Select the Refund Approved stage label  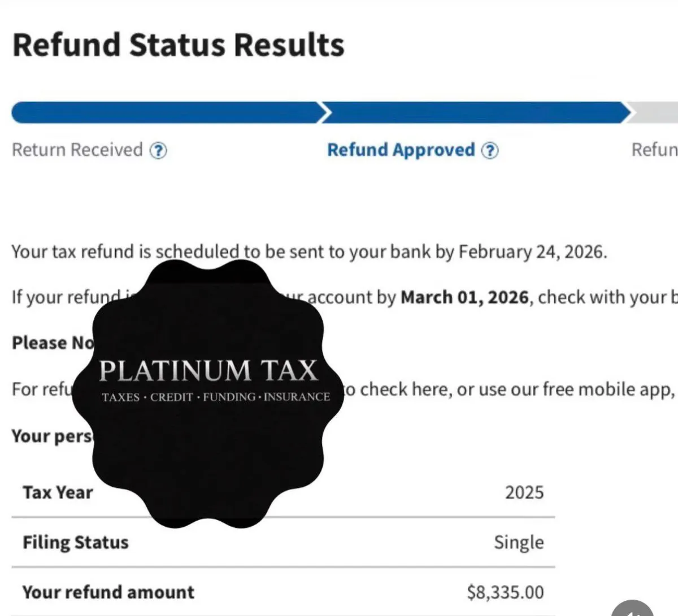401,150
